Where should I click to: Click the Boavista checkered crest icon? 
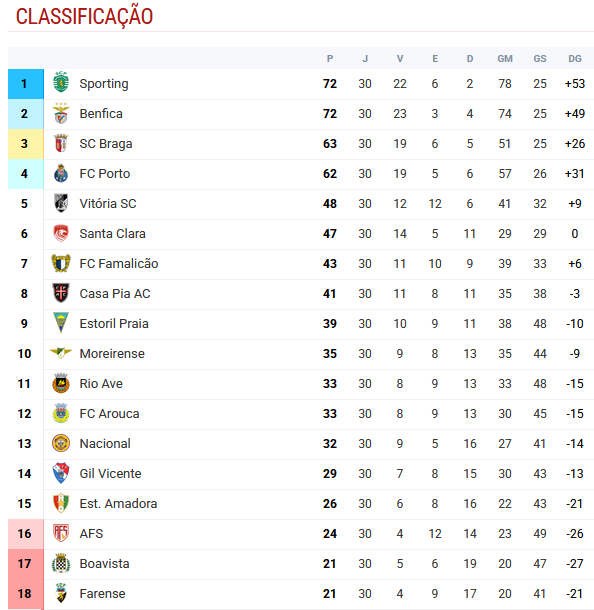click(x=61, y=563)
